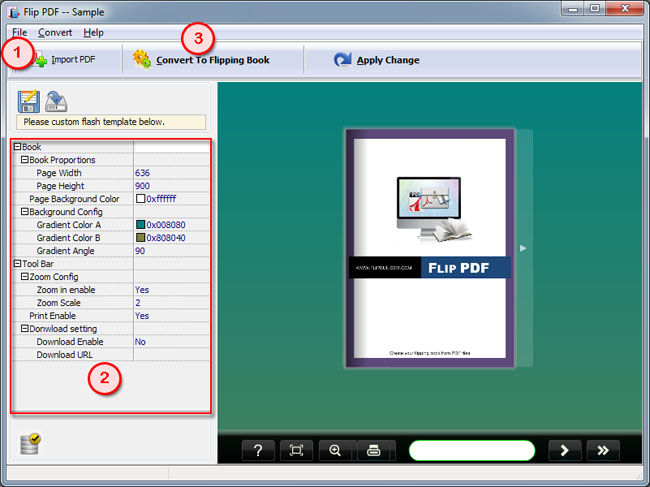Collapse the Book tree node

17,147
